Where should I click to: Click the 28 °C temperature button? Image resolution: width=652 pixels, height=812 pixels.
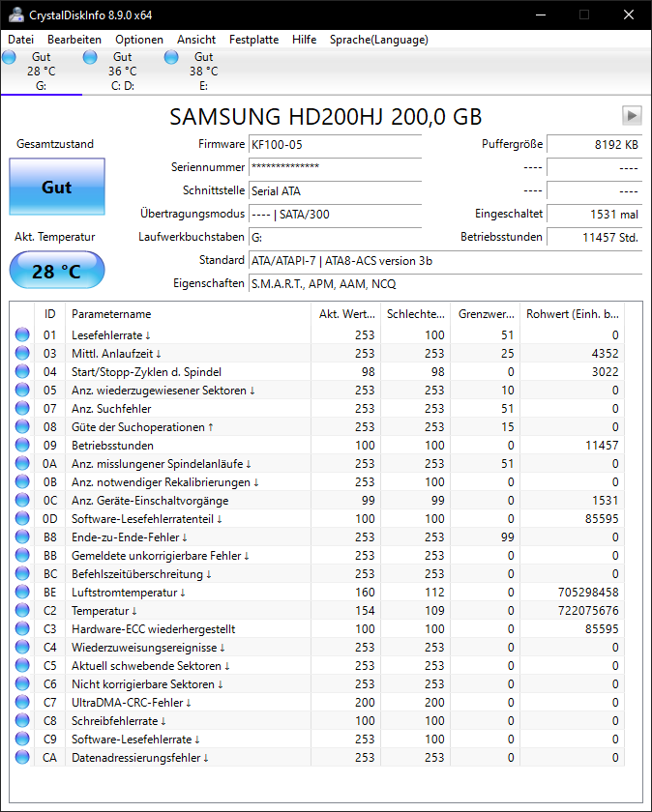57,271
